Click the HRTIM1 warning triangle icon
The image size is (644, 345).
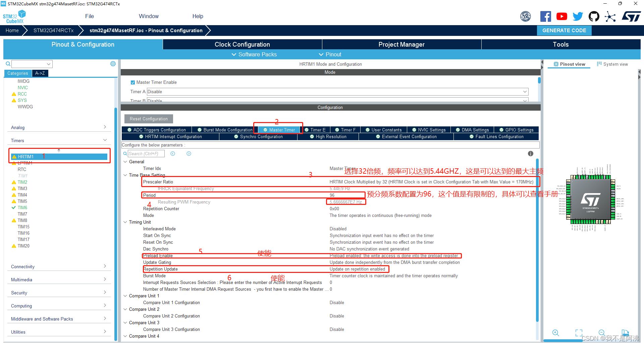coord(14,157)
